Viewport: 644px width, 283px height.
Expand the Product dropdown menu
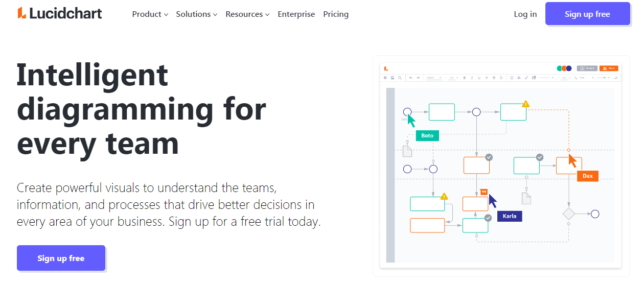click(150, 14)
